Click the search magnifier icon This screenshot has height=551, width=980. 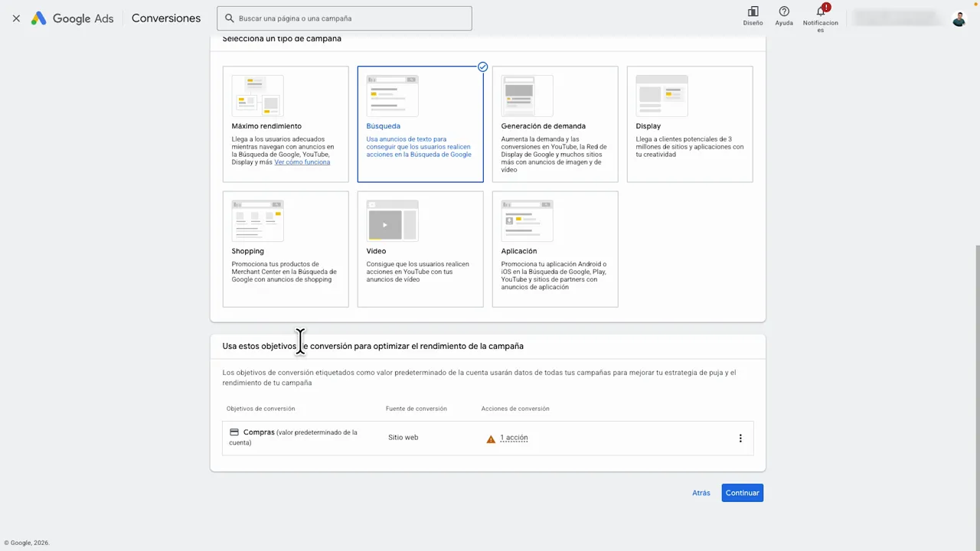pos(229,18)
